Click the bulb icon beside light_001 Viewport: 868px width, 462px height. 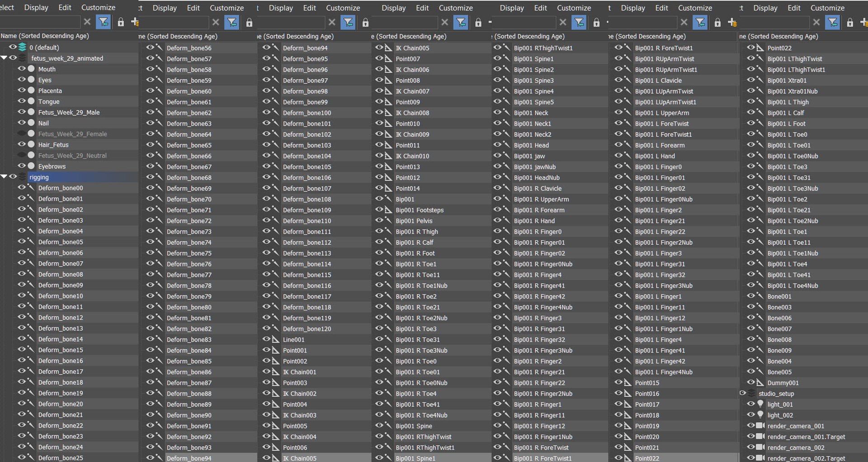(x=760, y=404)
